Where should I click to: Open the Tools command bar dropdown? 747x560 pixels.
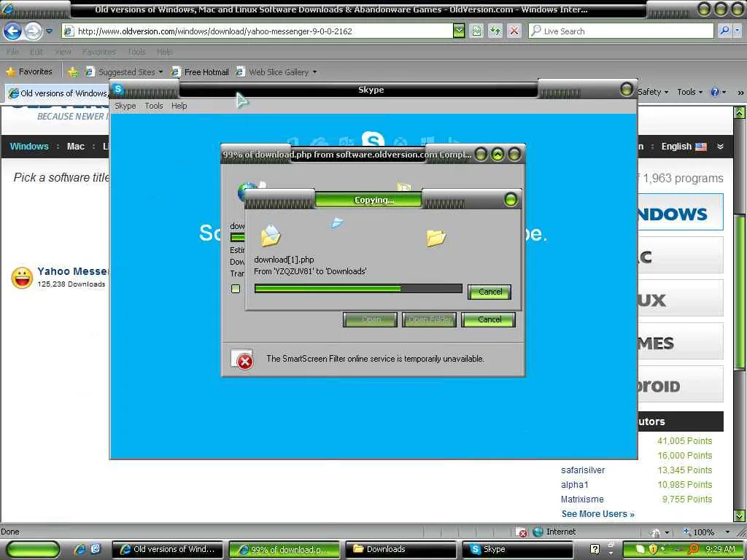(x=690, y=92)
